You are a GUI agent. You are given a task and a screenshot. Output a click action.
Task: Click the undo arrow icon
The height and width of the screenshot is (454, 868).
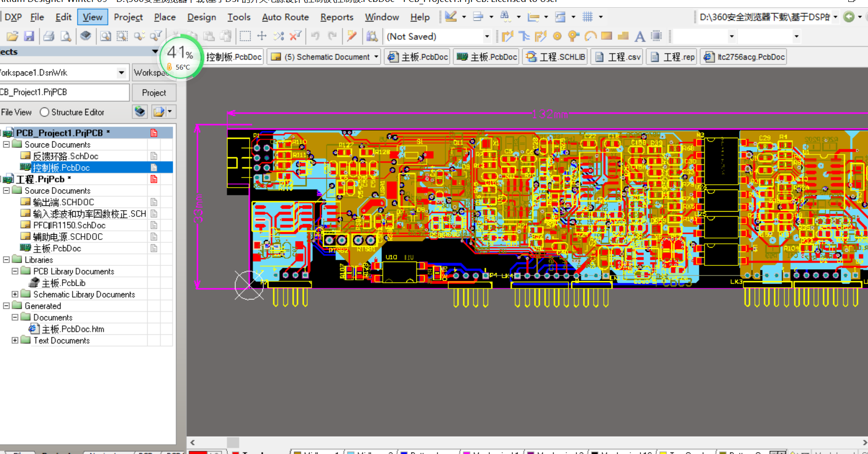pyautogui.click(x=315, y=36)
